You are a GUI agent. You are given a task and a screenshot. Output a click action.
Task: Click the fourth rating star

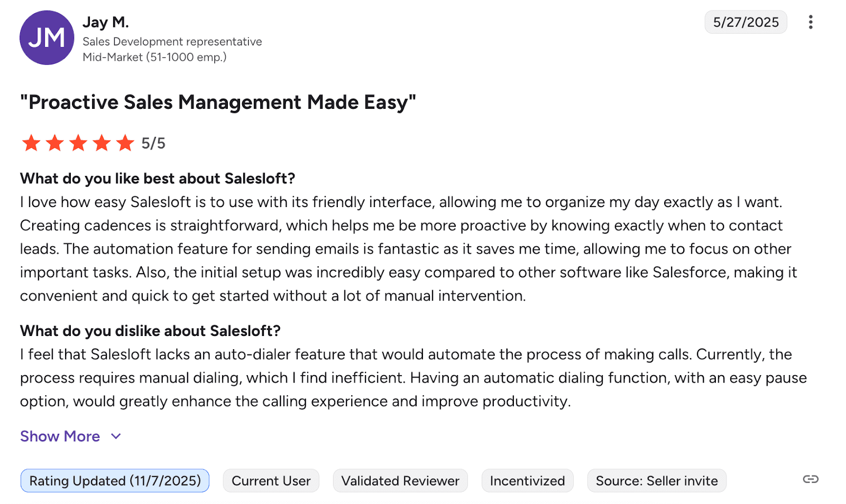coord(102,143)
